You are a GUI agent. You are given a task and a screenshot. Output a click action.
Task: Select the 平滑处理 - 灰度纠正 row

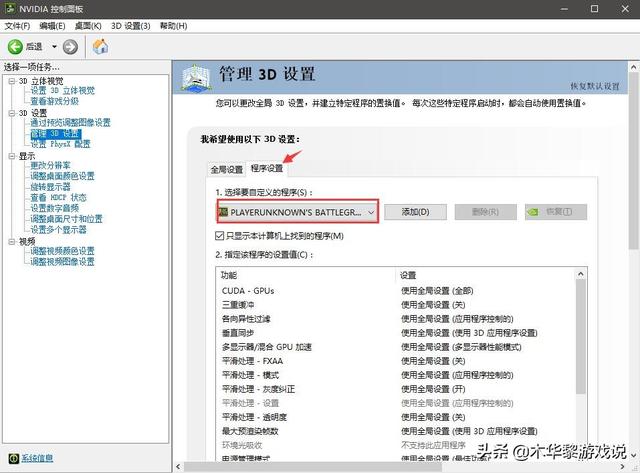pyautogui.click(x=397, y=389)
